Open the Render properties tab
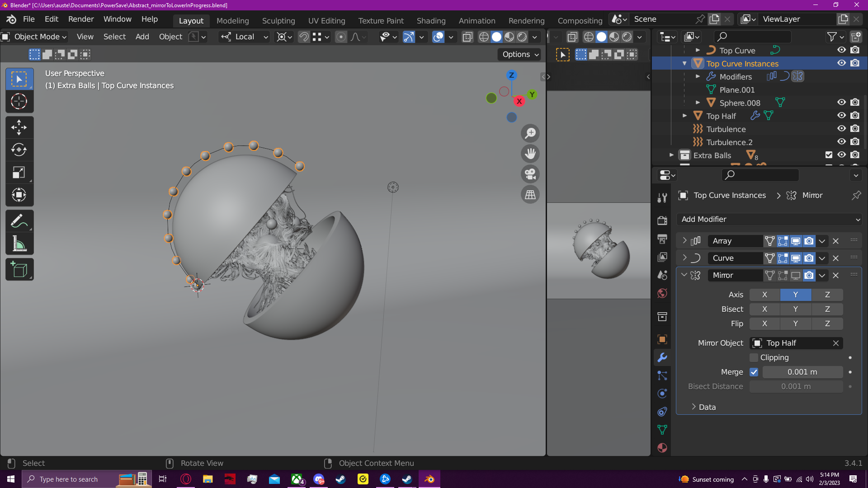 [x=662, y=220]
